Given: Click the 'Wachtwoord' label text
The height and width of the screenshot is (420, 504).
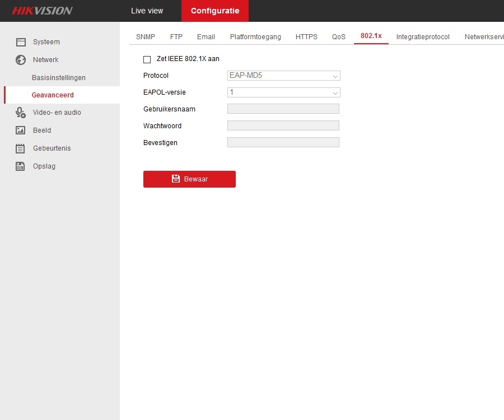Looking at the screenshot, I should (x=162, y=125).
